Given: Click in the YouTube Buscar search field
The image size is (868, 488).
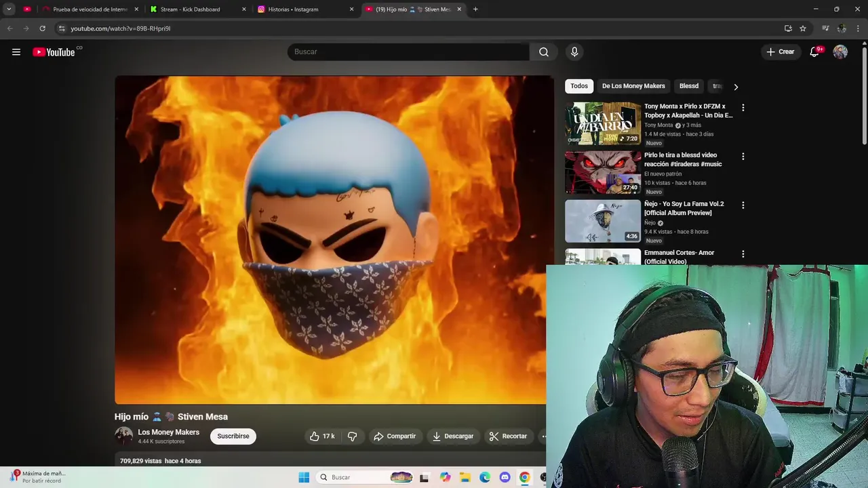Looking at the screenshot, I should tap(408, 52).
